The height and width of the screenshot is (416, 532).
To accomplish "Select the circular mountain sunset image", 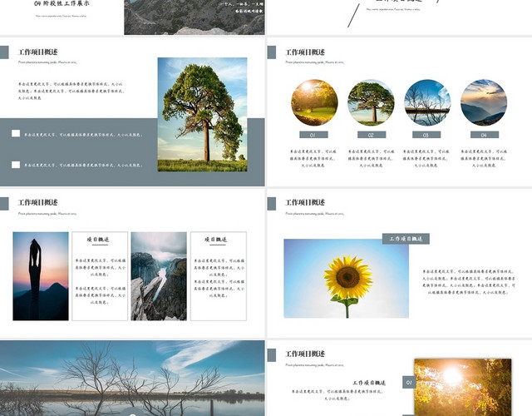I will point(484,102).
